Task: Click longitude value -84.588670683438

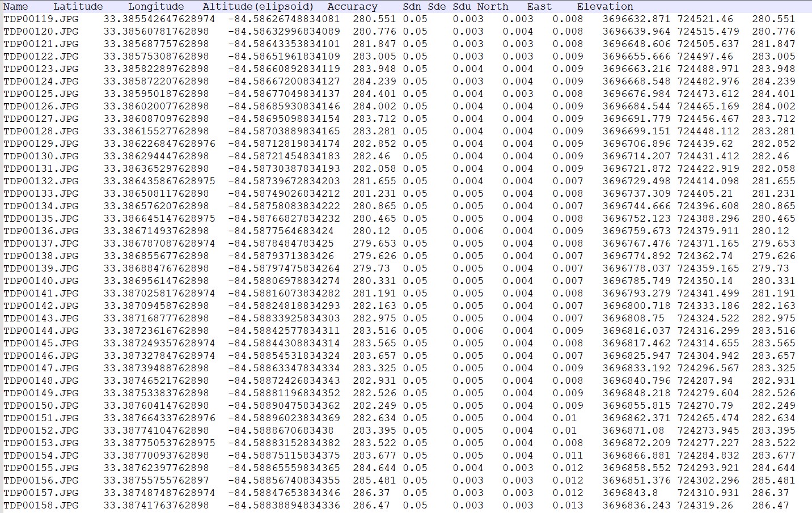Action: pyautogui.click(x=281, y=430)
